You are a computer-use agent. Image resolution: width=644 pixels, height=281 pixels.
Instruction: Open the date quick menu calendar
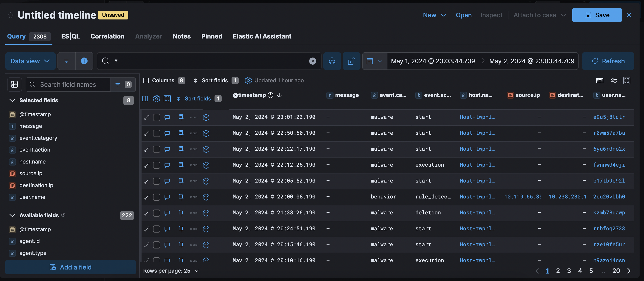(374, 61)
